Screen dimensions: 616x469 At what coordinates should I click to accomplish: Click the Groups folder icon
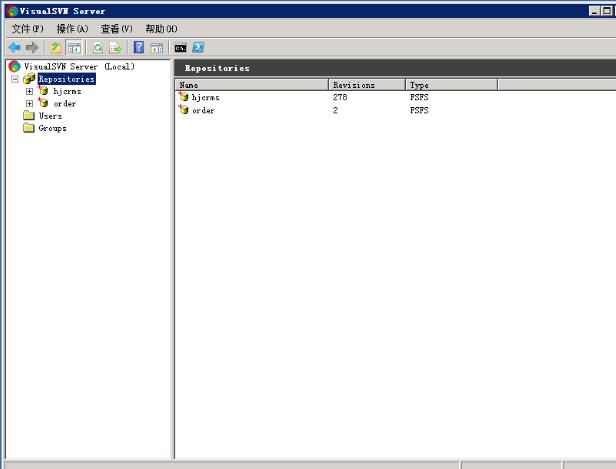(x=29, y=128)
